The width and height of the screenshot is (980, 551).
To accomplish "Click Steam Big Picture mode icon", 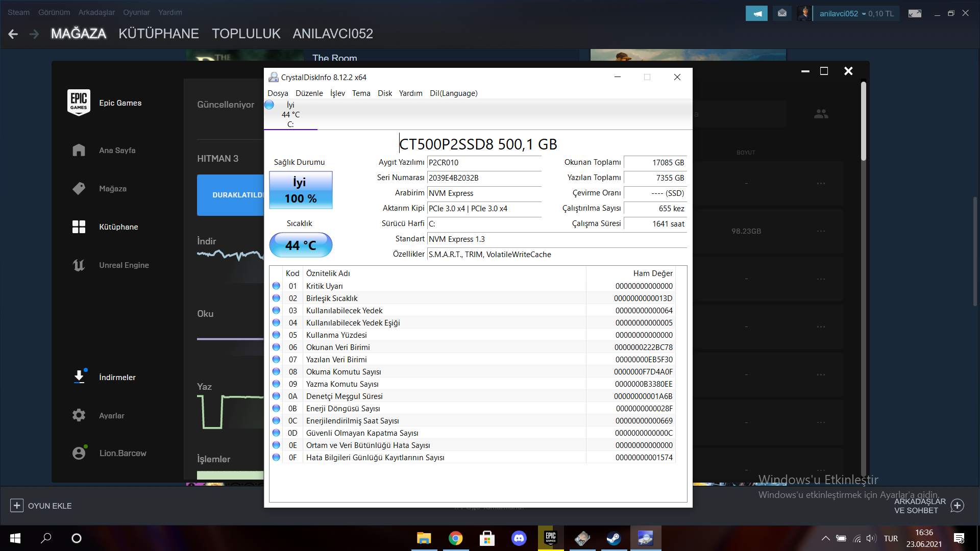I will (x=915, y=13).
